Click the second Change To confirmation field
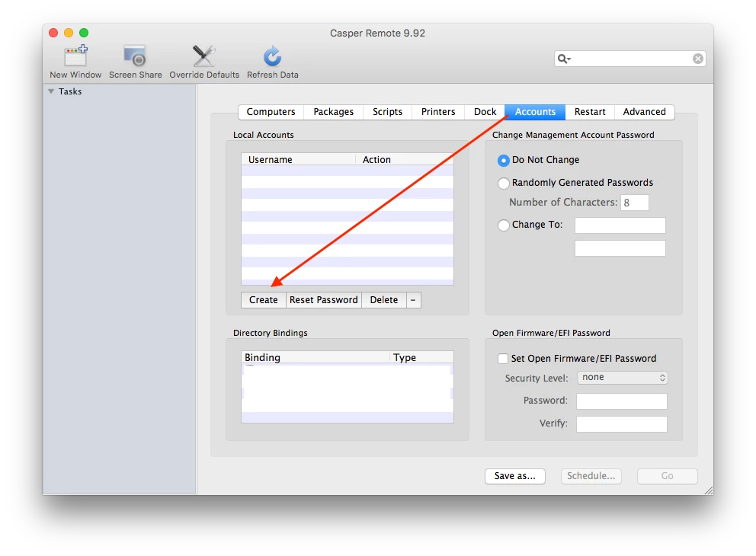The height and width of the screenshot is (556, 756). point(620,248)
